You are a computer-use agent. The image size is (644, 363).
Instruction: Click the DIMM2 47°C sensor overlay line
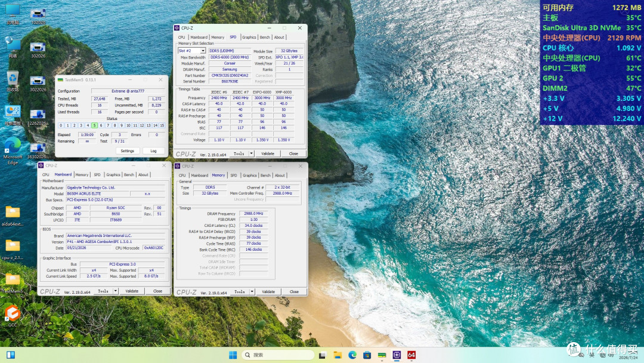(592, 88)
